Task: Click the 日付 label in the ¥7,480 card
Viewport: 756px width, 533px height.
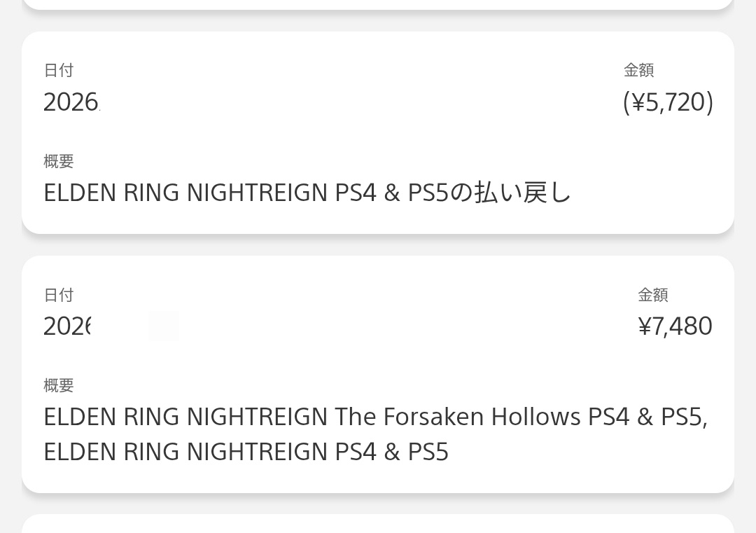Action: coord(58,295)
